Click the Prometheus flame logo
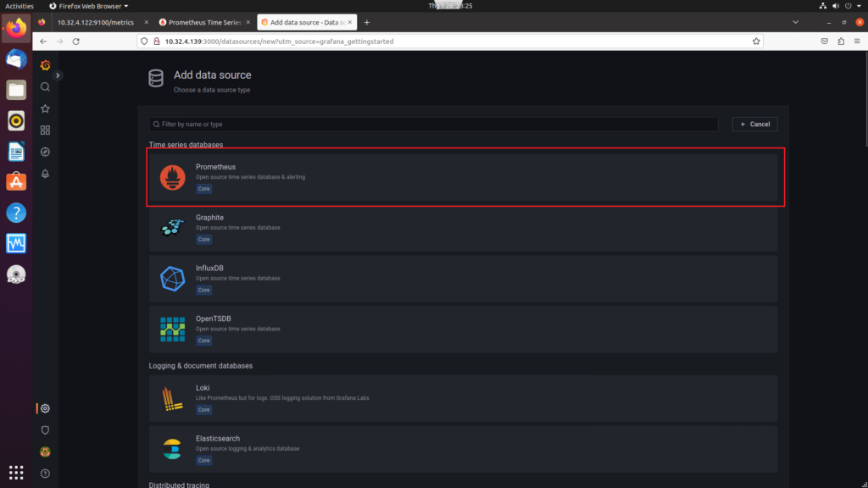Screen dimensions: 868x488 (x=173, y=178)
